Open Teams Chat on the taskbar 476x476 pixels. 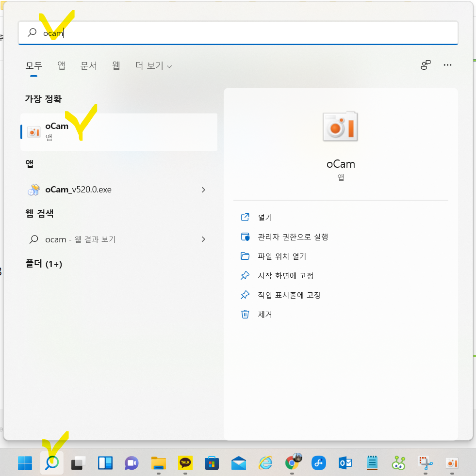pos(131,463)
